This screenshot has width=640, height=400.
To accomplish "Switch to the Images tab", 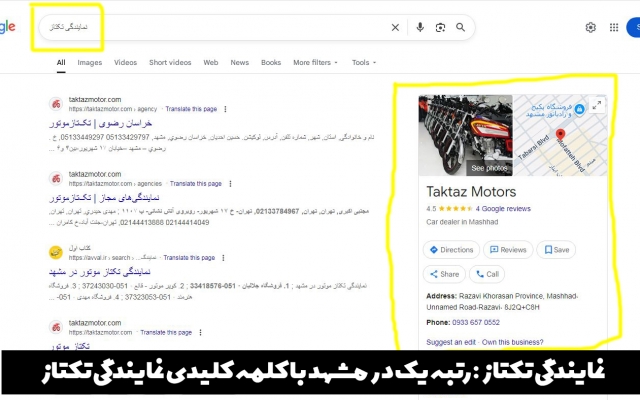I will point(90,63).
